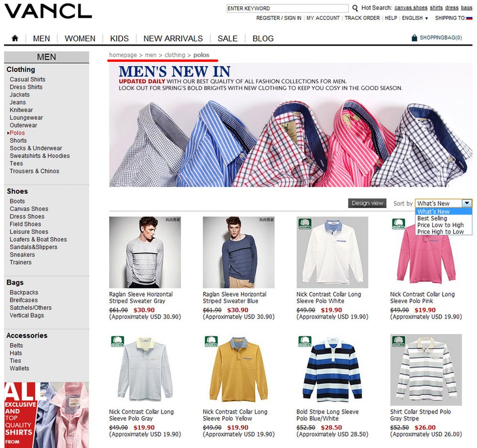This screenshot has width=477, height=448.
Task: Click cotton badge on white polo
Action: 305,224
